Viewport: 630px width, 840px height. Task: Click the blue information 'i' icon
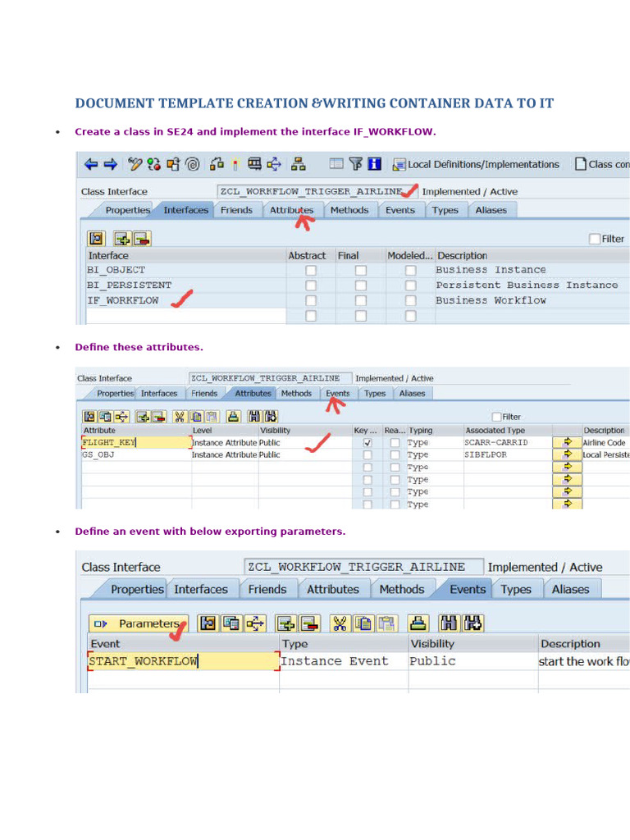pyautogui.click(x=374, y=164)
